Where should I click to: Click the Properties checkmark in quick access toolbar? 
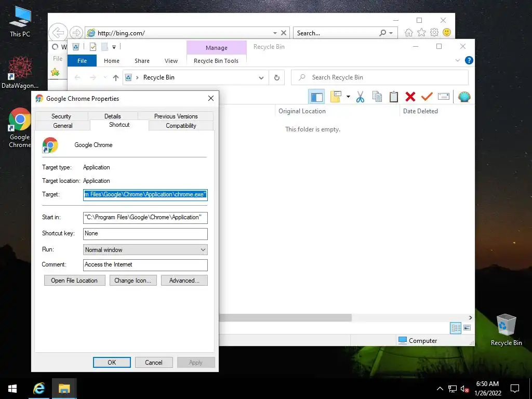(92, 47)
